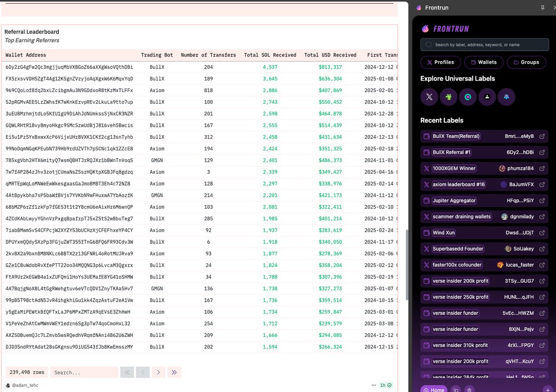Click the BullX Team(Referral) label
The image size is (556, 392).
[456, 137]
